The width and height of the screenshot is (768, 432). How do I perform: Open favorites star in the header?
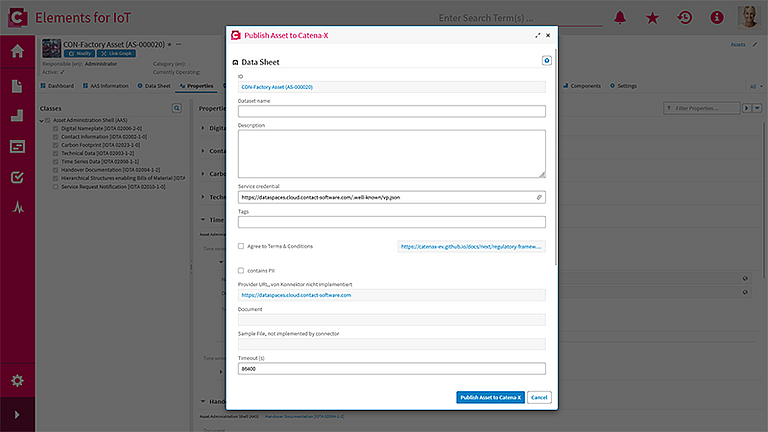pyautogui.click(x=652, y=18)
